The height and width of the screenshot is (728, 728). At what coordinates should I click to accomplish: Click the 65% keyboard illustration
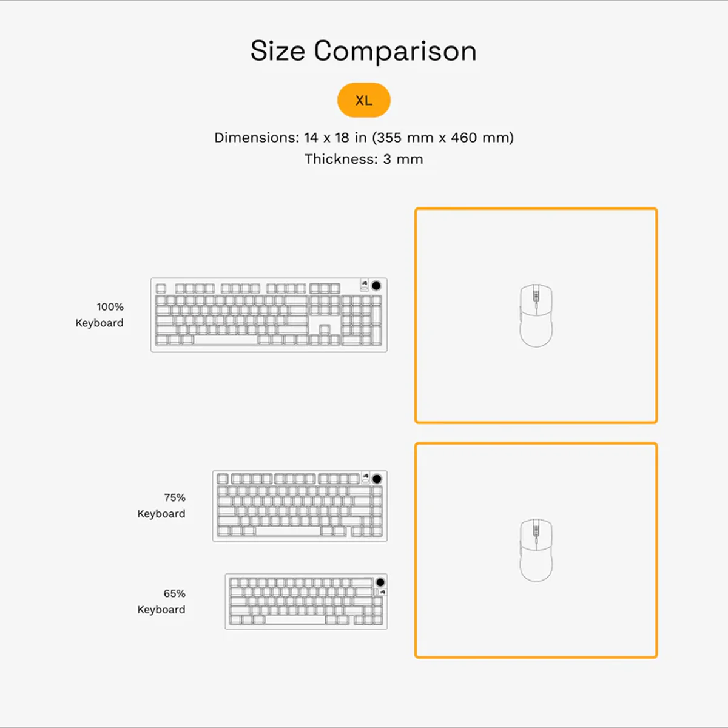[306, 601]
